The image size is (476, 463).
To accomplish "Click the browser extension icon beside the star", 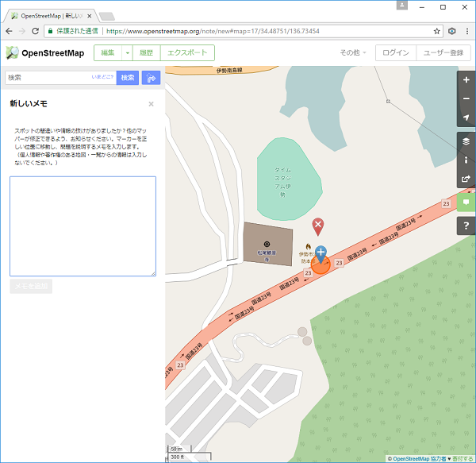I will pyautogui.click(x=452, y=31).
